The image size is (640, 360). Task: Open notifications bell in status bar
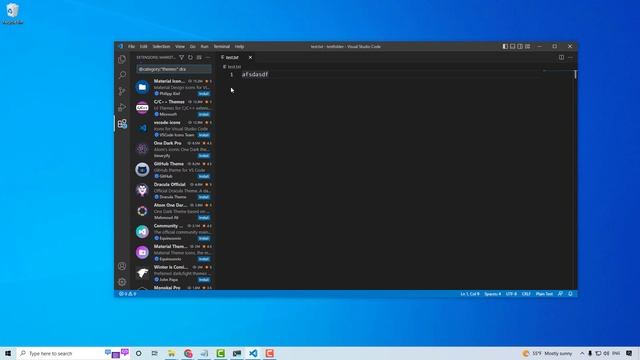(570, 294)
